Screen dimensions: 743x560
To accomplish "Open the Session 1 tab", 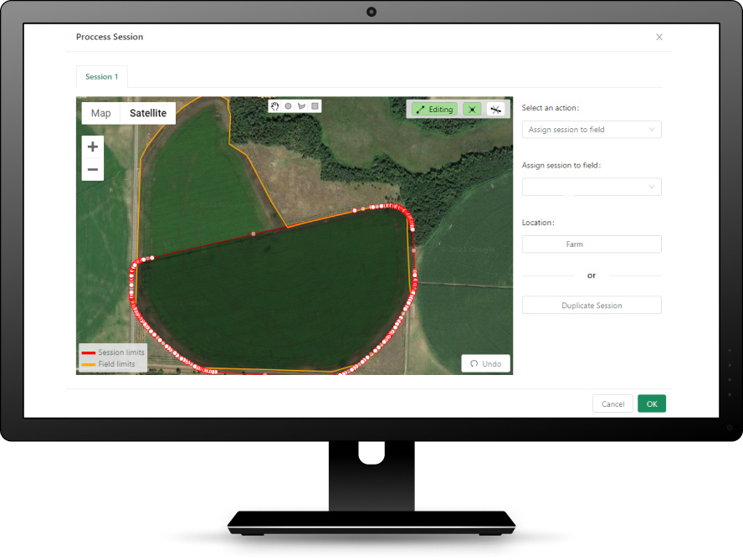I will [x=102, y=77].
